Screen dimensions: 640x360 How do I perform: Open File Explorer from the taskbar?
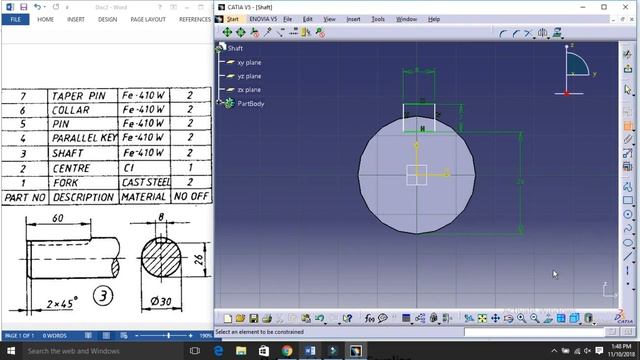tap(241, 351)
